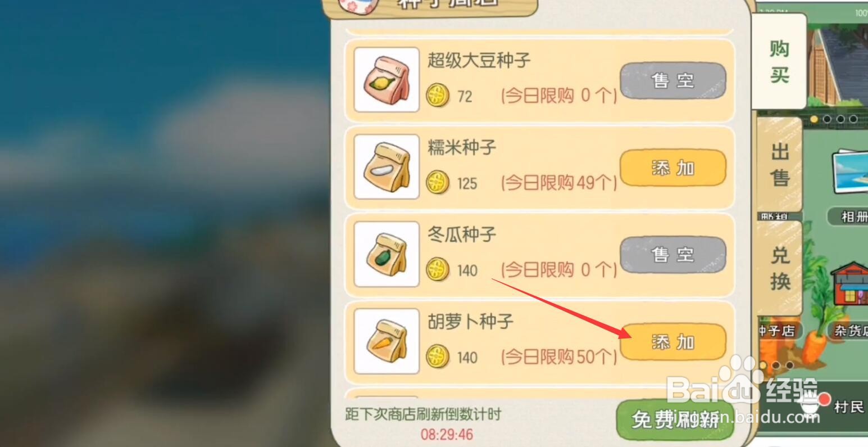Switch to the 出售 tab
The width and height of the screenshot is (868, 447).
[x=780, y=166]
